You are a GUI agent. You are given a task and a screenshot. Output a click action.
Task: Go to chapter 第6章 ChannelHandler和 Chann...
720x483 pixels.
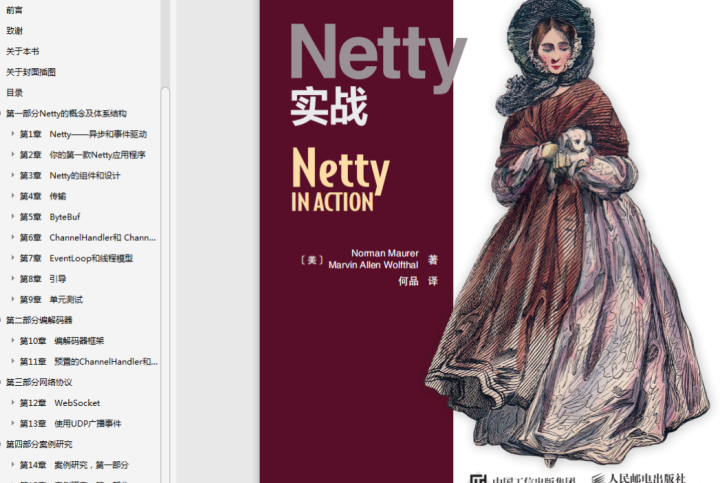(88, 237)
